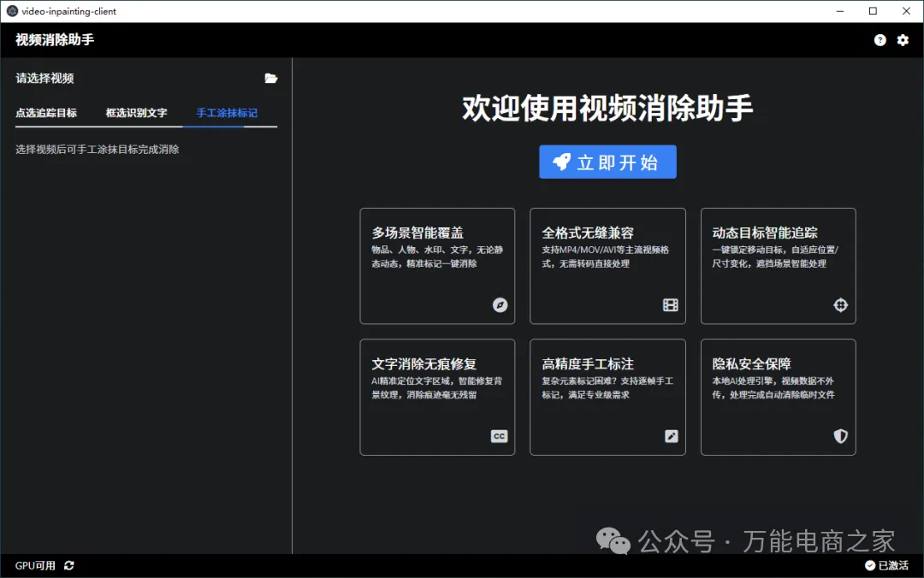
Task: Click the app icon in title bar
Action: point(12,11)
